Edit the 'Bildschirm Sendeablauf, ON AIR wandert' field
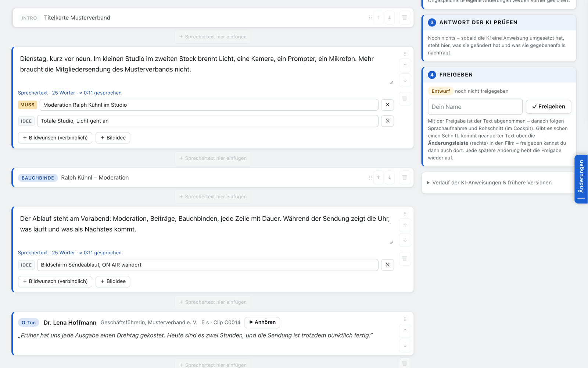This screenshot has height=368, width=588. click(x=208, y=265)
